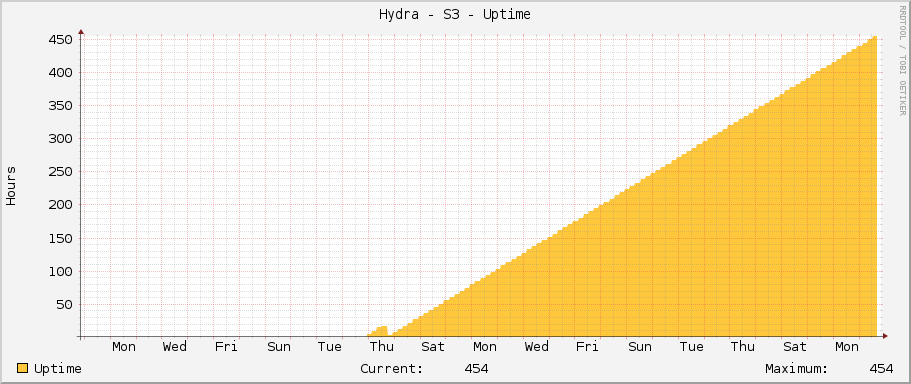The image size is (911, 384).
Task: Click the 'Hours' vertical axis label
Action: 11,186
